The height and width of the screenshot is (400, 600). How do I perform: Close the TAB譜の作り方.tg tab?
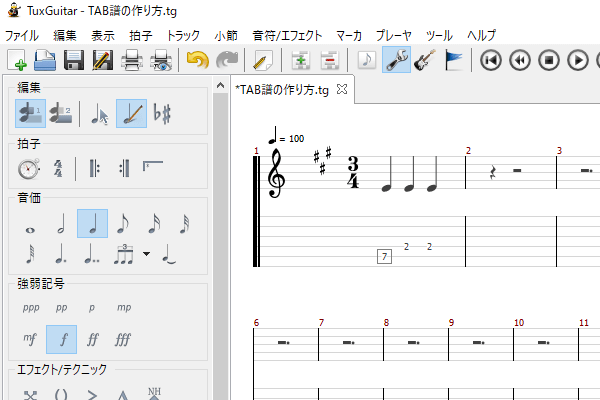tap(341, 90)
